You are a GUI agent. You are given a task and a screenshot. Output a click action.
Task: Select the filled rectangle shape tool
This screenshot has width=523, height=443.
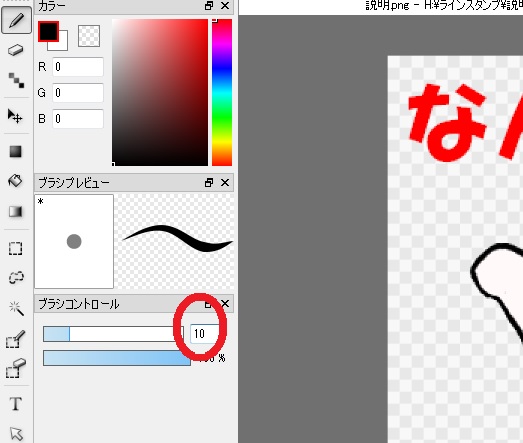point(16,151)
